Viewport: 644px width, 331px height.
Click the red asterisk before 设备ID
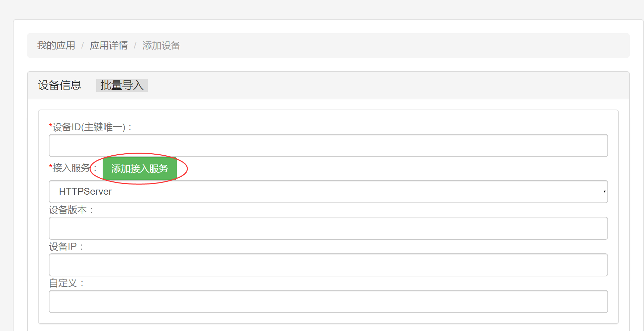point(50,126)
